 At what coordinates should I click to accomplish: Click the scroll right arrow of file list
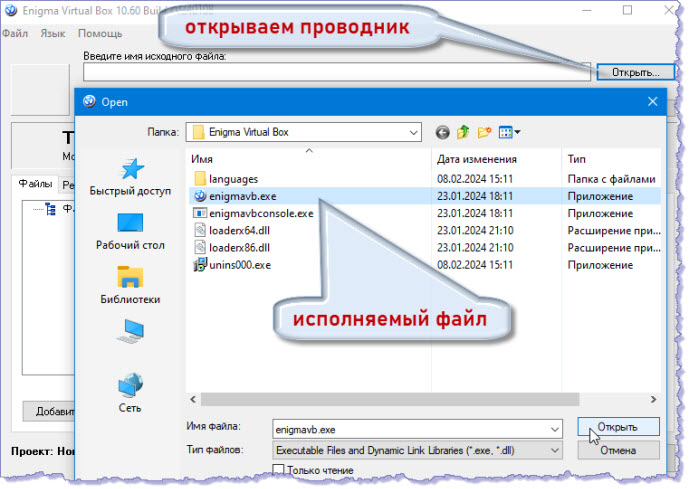click(x=653, y=399)
